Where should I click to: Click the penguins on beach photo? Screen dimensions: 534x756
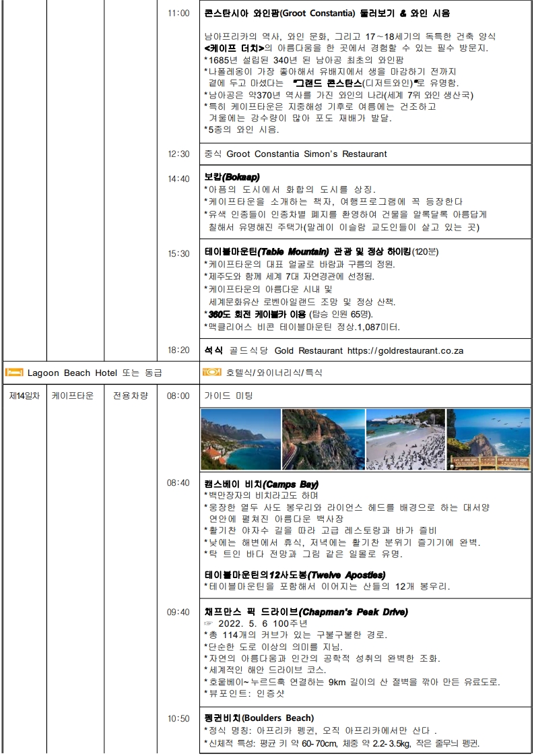[x=405, y=439]
